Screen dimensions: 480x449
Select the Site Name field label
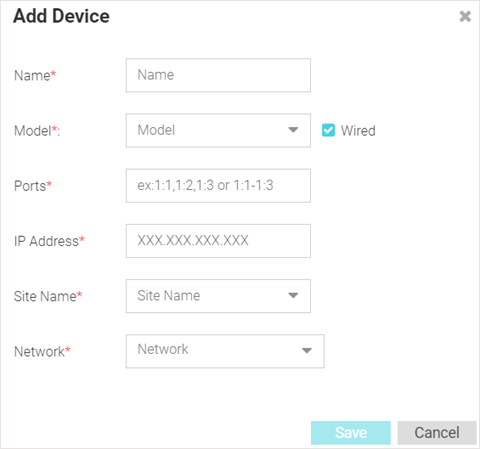click(x=48, y=296)
